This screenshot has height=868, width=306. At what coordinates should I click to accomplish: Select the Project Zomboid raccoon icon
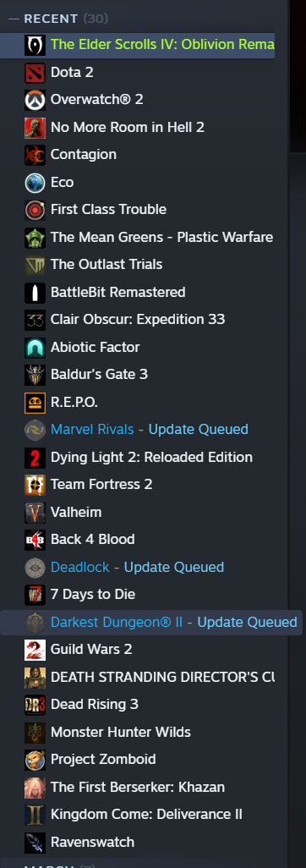[x=35, y=760]
